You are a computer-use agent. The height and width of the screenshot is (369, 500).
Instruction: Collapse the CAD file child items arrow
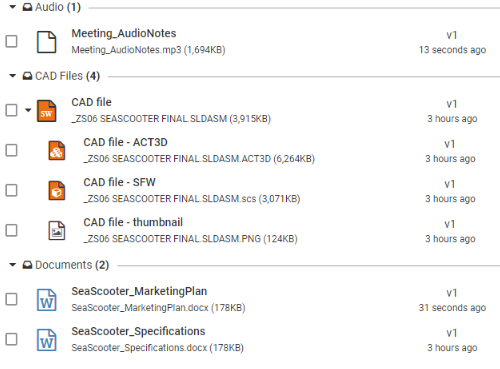point(28,110)
